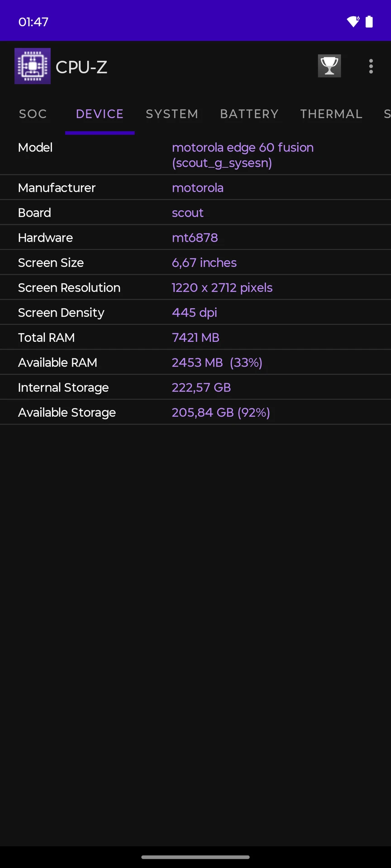Tap the bottom navigation gesture handle
This screenshot has width=391, height=868.
point(195,857)
